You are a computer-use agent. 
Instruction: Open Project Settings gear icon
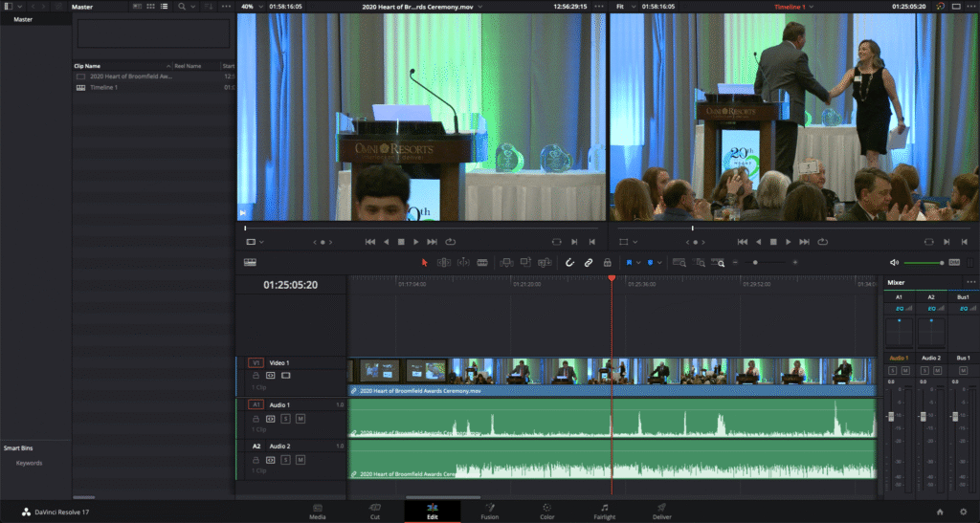tap(963, 512)
